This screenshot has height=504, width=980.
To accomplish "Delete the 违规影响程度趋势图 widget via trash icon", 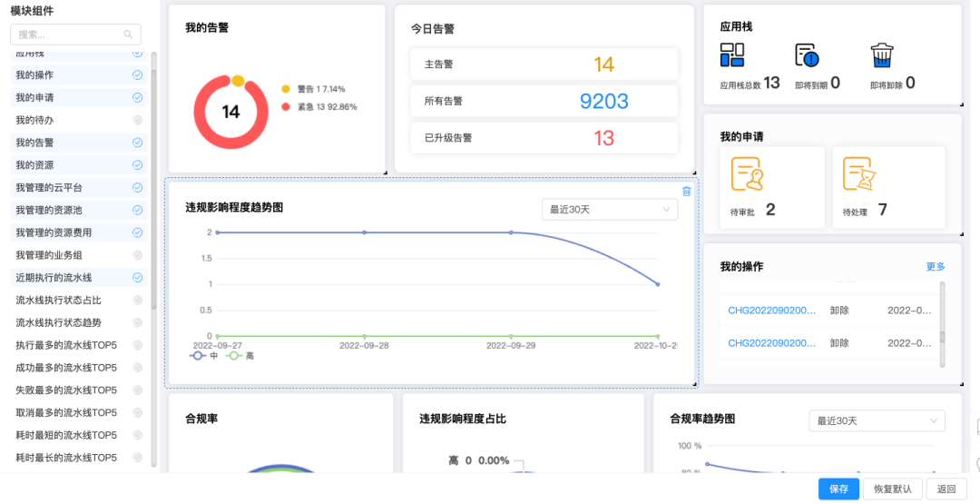I will [686, 192].
